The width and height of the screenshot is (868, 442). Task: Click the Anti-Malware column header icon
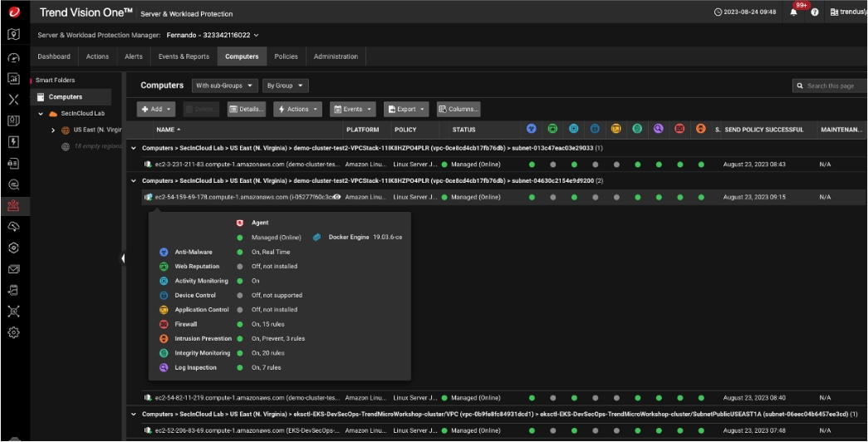tap(532, 129)
